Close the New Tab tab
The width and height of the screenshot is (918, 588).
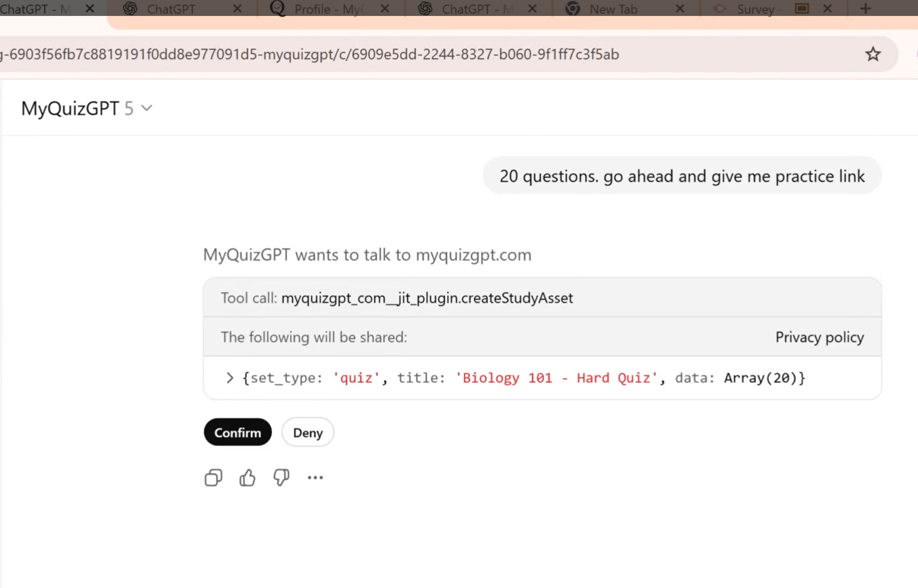(680, 8)
